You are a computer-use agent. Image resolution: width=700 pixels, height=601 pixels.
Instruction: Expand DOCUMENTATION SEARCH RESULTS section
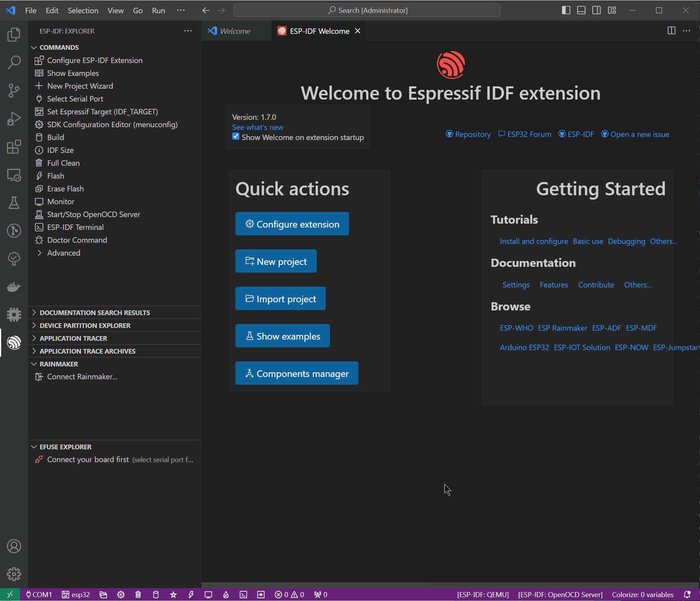pyautogui.click(x=115, y=313)
